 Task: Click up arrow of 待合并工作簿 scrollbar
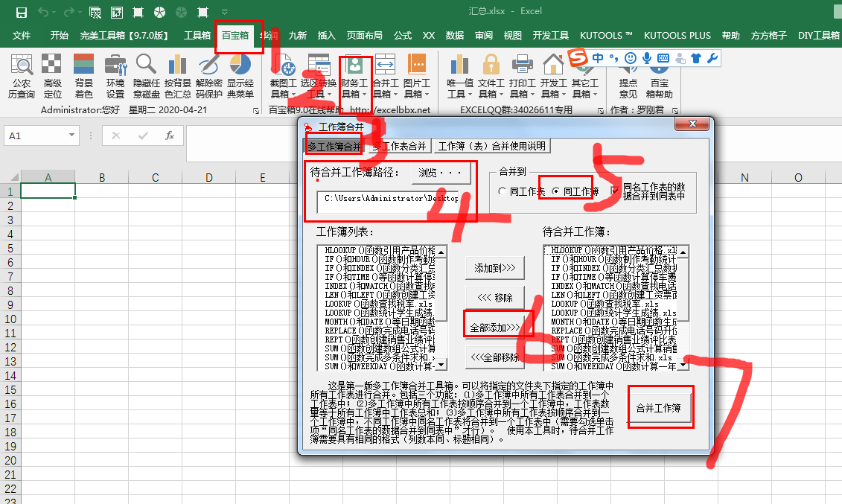[683, 252]
